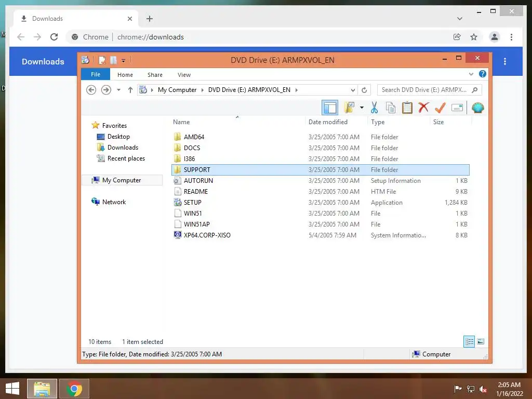Expand the My Computer breadcrumb arrow
Image resolution: width=532 pixels, height=399 pixels.
point(203,90)
